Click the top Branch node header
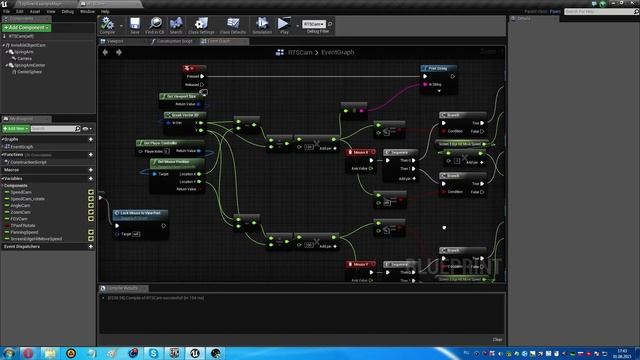Image resolution: width=640 pixels, height=360 pixels. point(462,115)
